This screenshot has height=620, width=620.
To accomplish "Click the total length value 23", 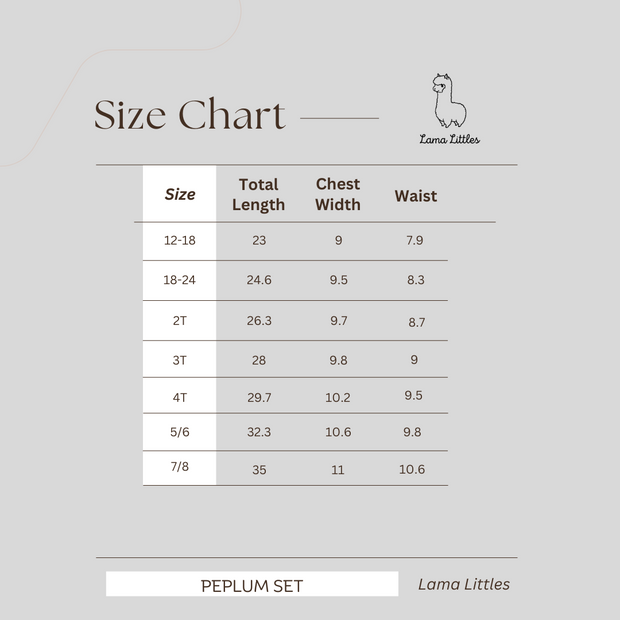I will [x=259, y=241].
